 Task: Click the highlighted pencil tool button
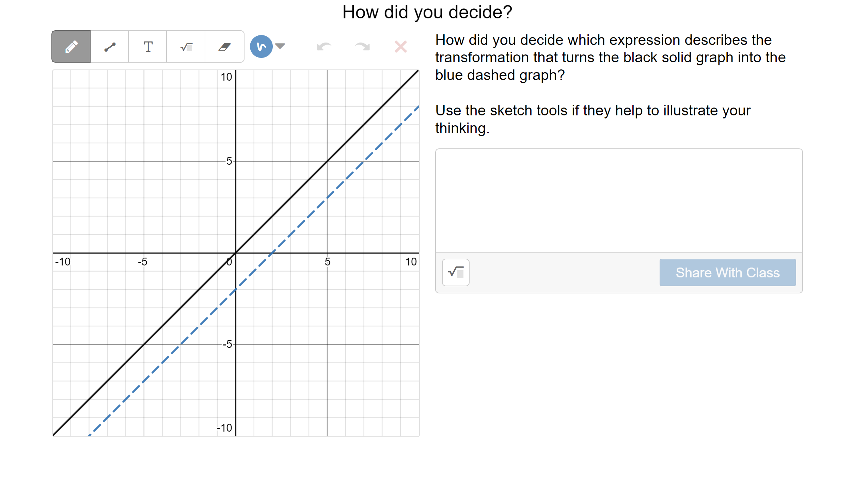(71, 46)
